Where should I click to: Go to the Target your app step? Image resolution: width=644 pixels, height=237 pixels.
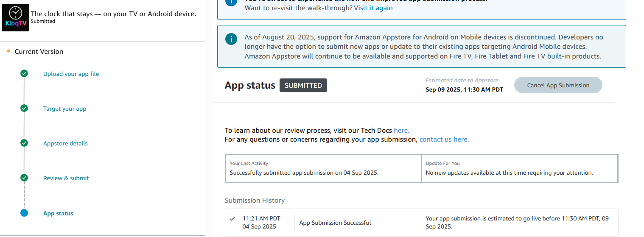click(x=64, y=109)
